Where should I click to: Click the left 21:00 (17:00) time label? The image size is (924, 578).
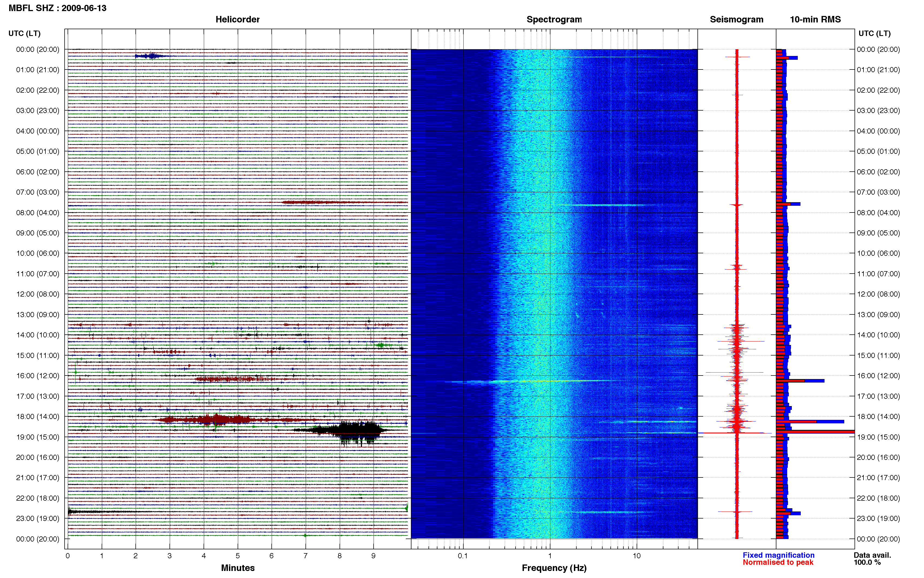pos(38,477)
